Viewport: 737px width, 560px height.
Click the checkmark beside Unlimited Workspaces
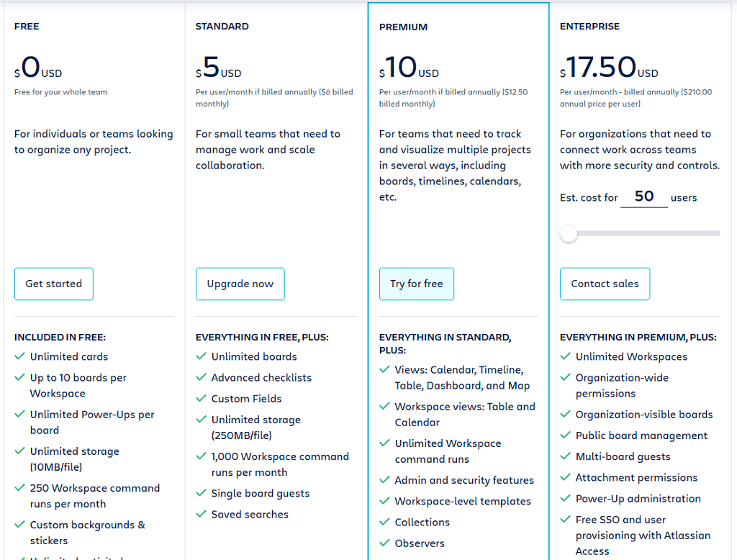point(565,356)
